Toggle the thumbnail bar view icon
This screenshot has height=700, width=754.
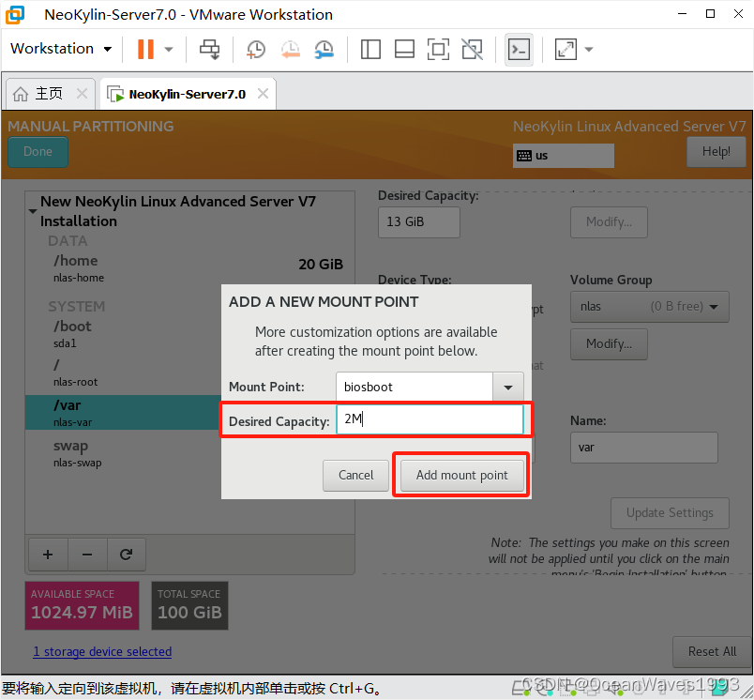pos(404,49)
